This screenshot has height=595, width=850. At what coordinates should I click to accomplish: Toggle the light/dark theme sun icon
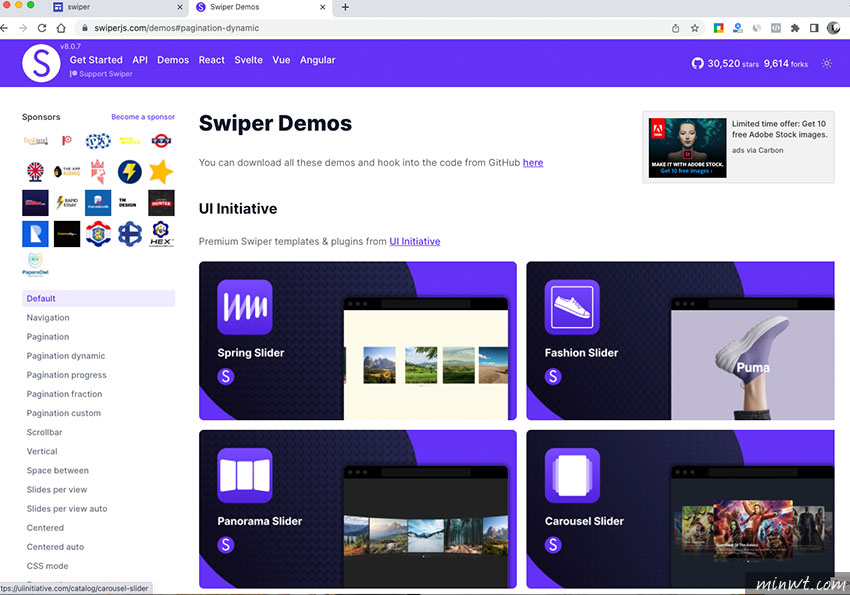pyautogui.click(x=826, y=63)
